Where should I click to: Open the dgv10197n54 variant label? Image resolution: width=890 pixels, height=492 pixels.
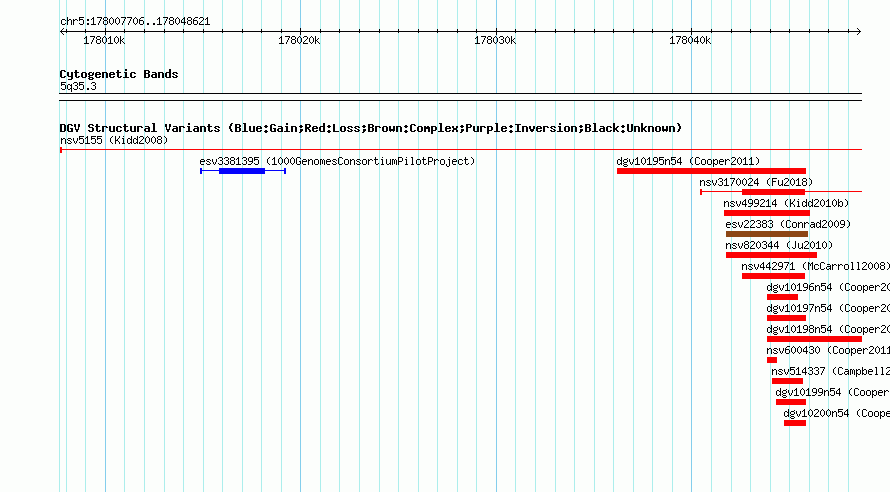point(828,308)
